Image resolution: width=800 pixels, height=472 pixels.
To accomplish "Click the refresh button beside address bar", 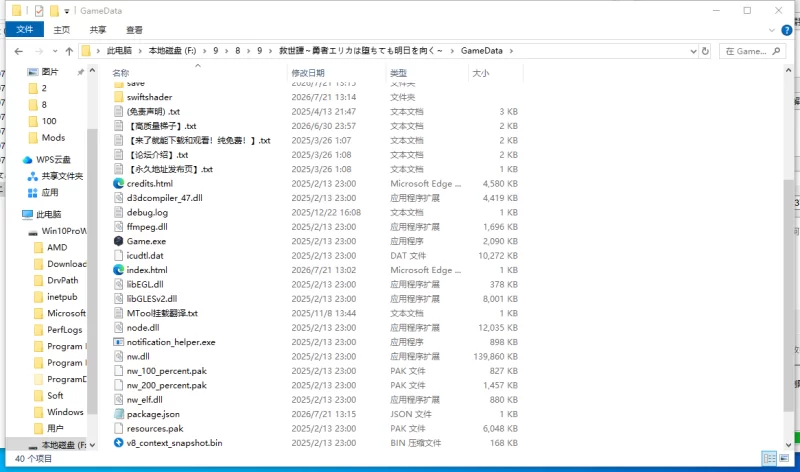I will (705, 51).
